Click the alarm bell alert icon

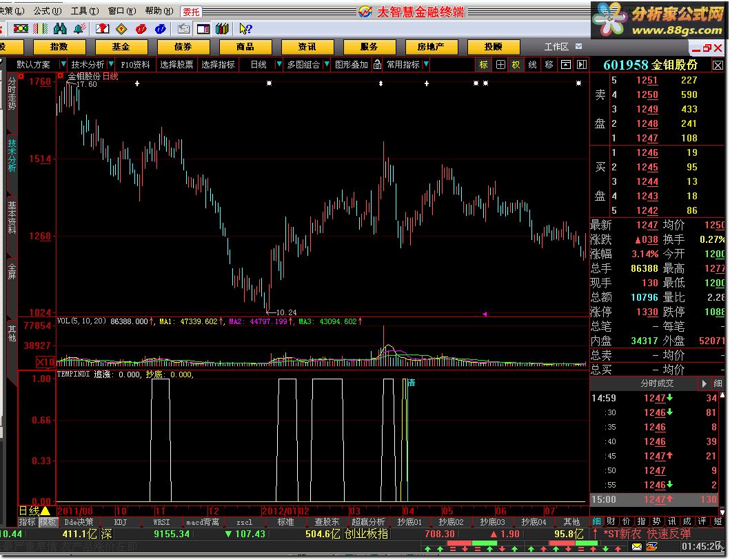point(79,29)
